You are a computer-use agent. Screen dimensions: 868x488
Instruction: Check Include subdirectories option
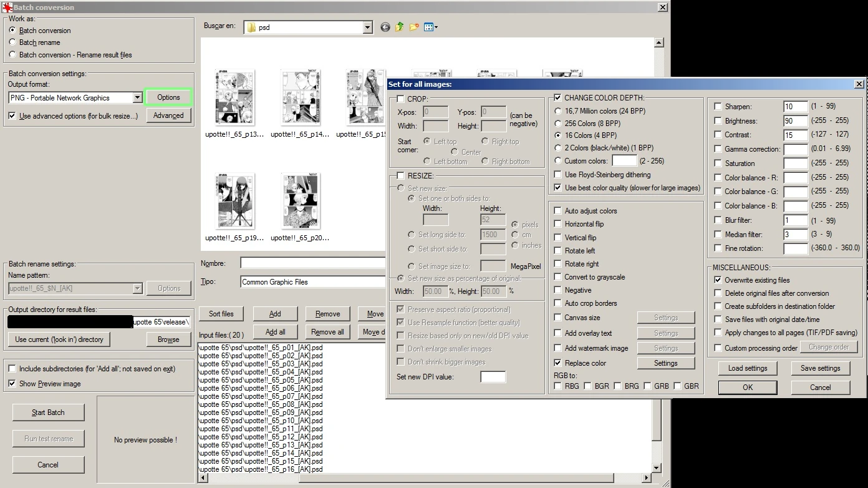(12, 369)
